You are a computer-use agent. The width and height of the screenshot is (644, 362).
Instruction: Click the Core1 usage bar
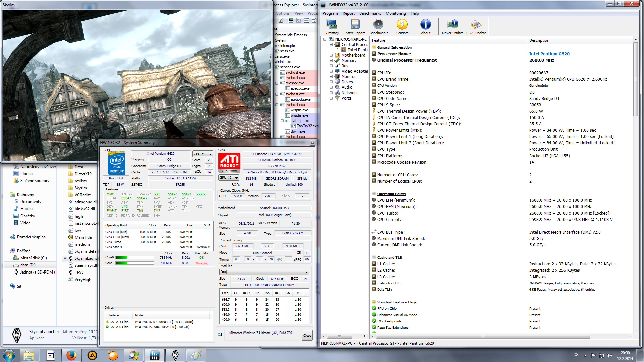135,263
